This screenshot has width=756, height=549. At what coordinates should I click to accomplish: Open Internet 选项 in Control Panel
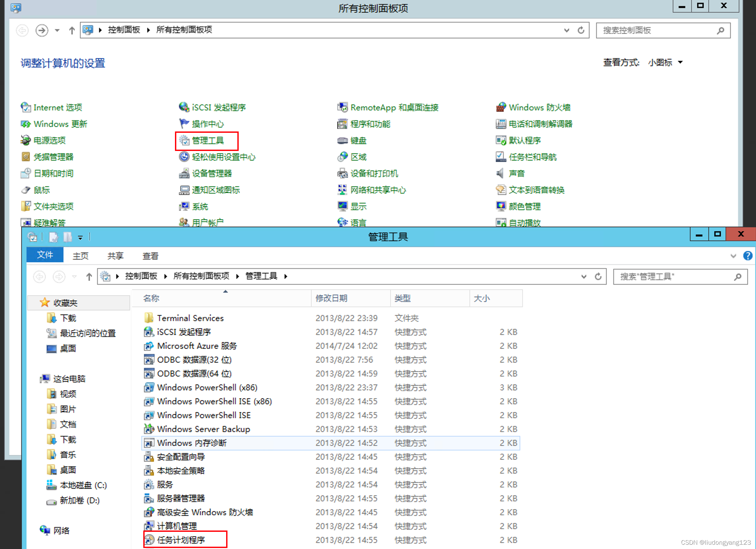51,107
